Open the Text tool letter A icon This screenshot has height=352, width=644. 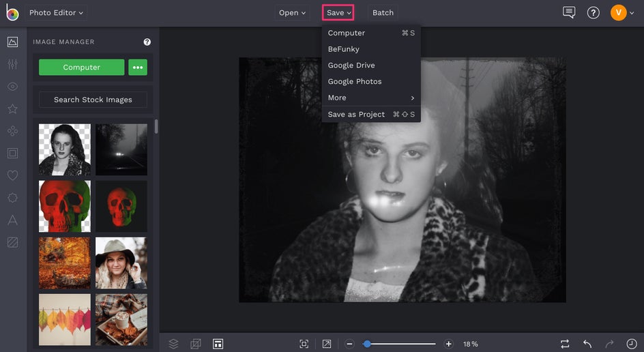[x=13, y=220]
